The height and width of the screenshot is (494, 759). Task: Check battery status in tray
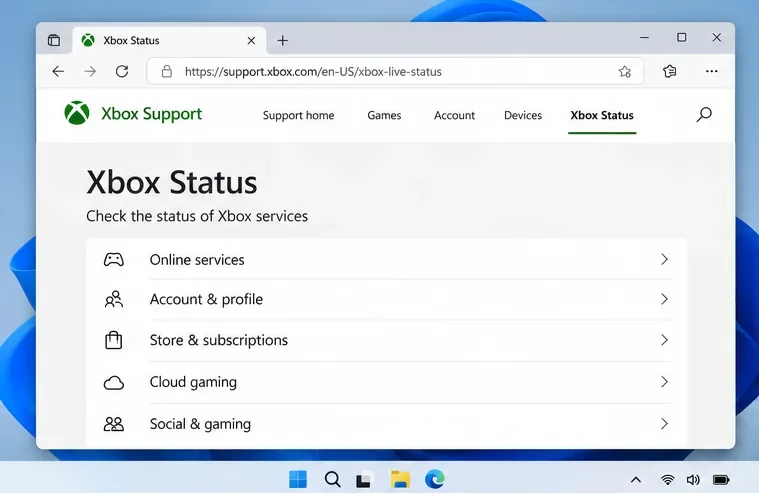click(x=721, y=480)
